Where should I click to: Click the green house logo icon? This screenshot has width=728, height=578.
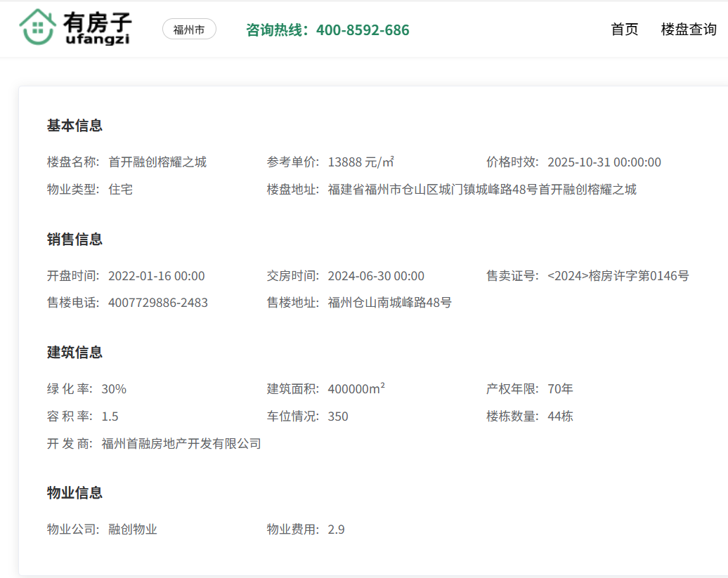click(x=37, y=27)
